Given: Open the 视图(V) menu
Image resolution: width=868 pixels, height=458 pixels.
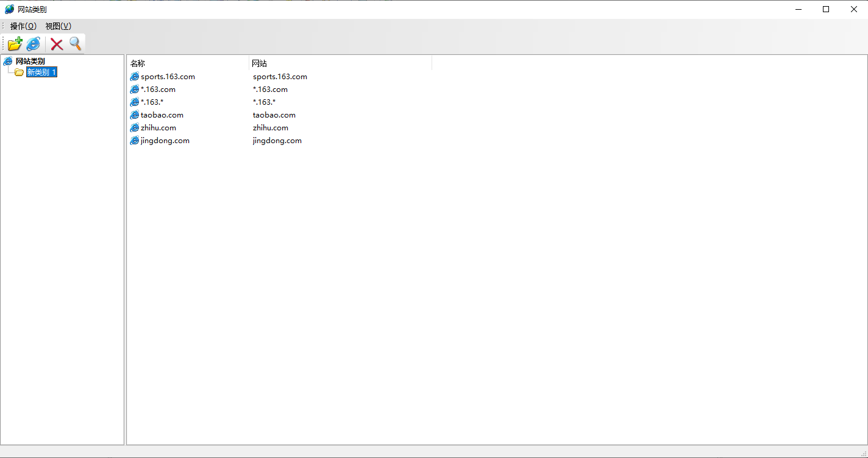Looking at the screenshot, I should click(59, 26).
